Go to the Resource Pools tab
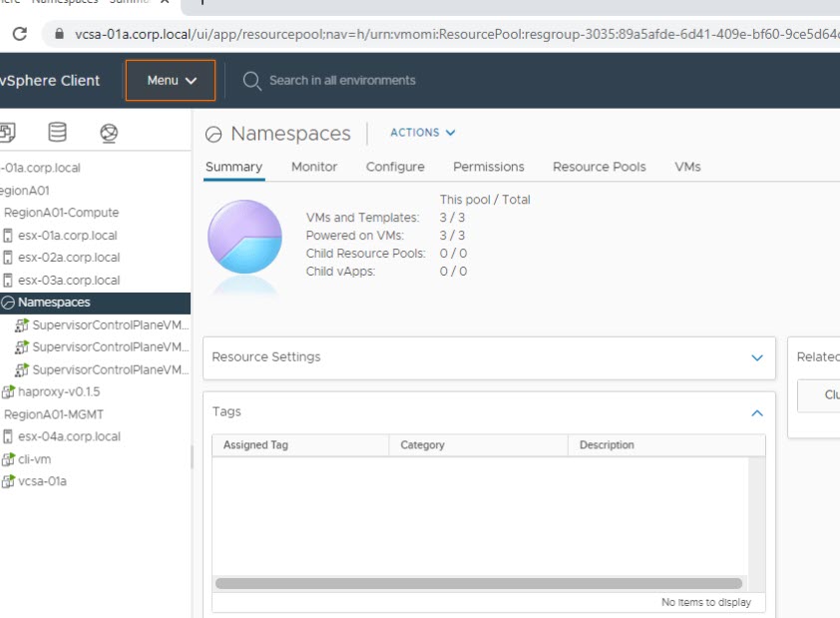The image size is (840, 618). pos(599,167)
